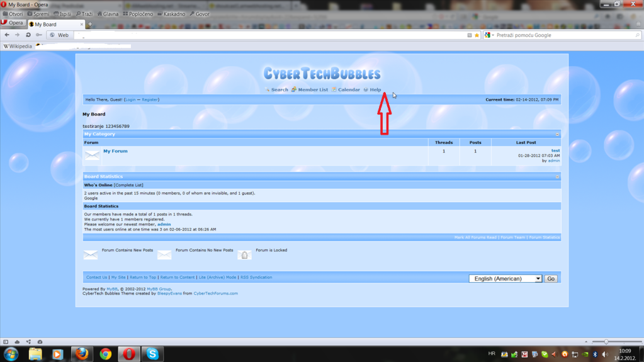Click the Login link
Image resolution: width=644 pixels, height=362 pixels.
tap(130, 100)
